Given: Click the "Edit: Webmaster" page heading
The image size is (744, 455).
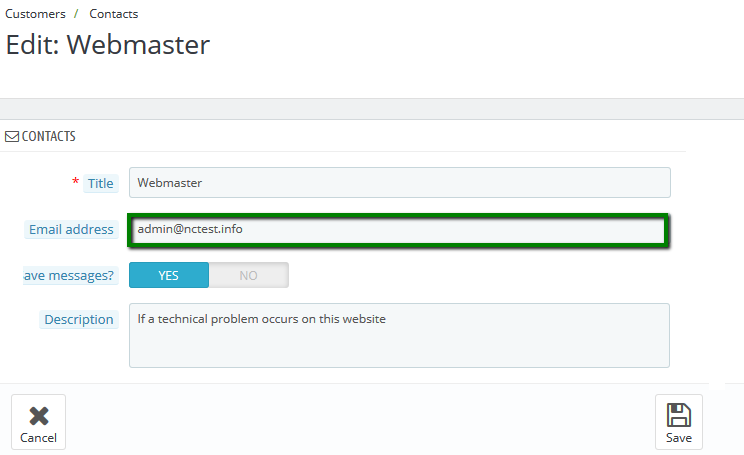Looking at the screenshot, I should pyautogui.click(x=108, y=45).
